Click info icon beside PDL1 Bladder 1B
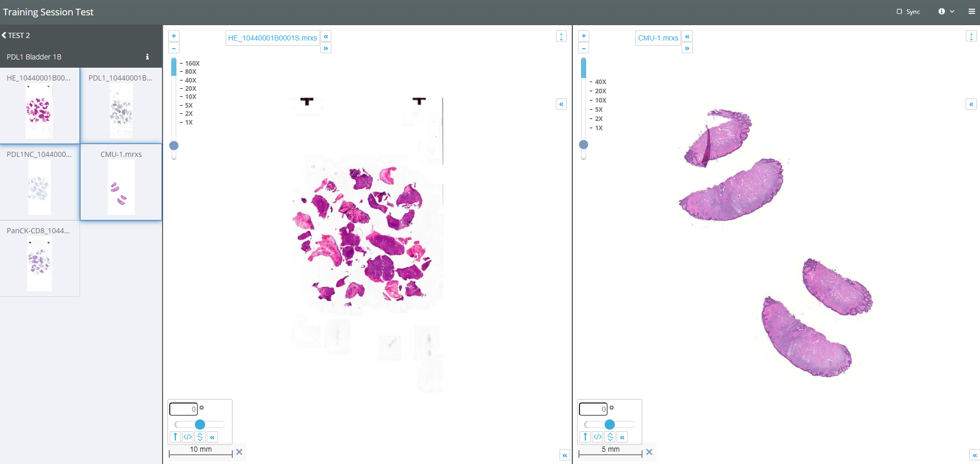980x464 pixels. pyautogui.click(x=147, y=57)
